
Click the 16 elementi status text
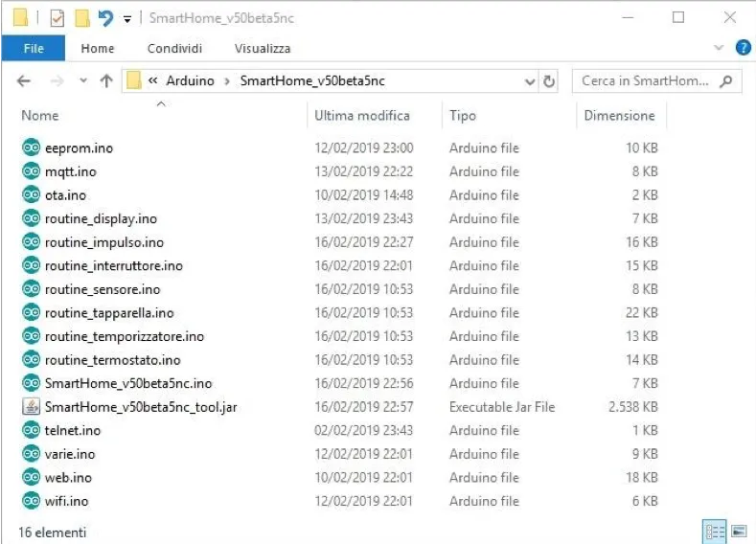coord(52,533)
